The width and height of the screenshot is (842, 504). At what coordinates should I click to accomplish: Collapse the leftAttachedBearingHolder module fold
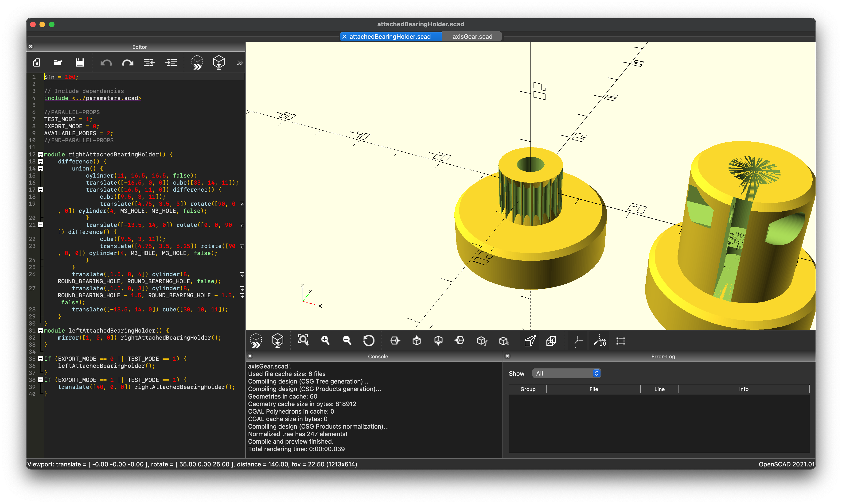coord(40,330)
